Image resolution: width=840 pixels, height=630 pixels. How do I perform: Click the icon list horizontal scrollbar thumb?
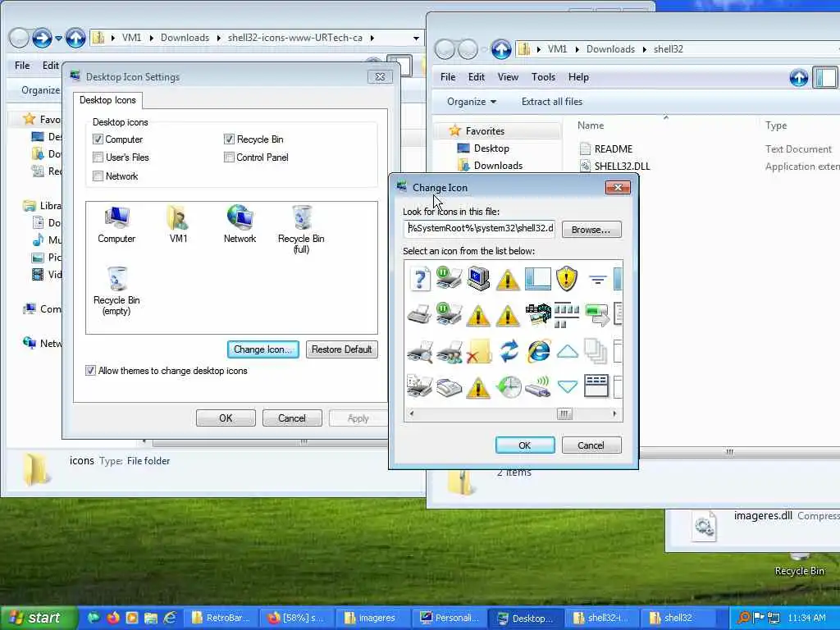click(x=564, y=413)
